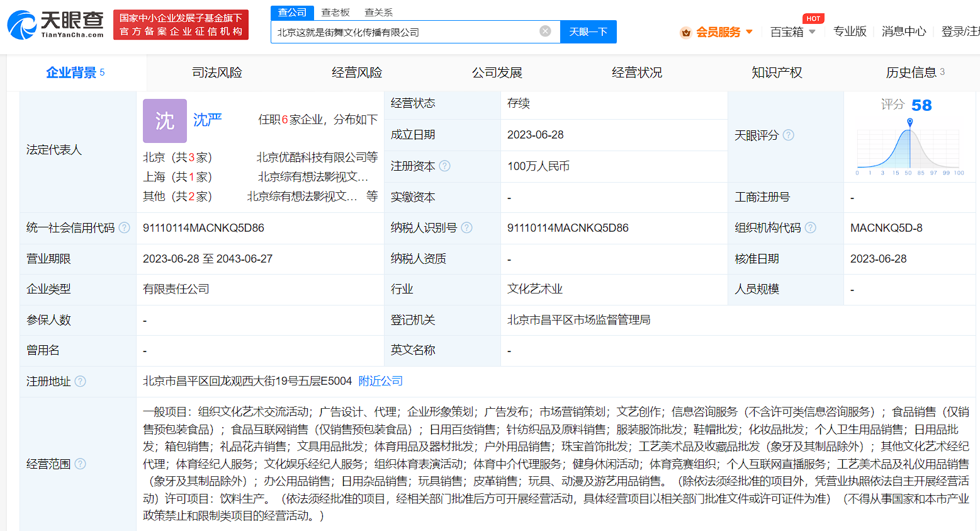Select the 文化艺术业 industry value
Screen dimensions: 980x531
(x=535, y=289)
